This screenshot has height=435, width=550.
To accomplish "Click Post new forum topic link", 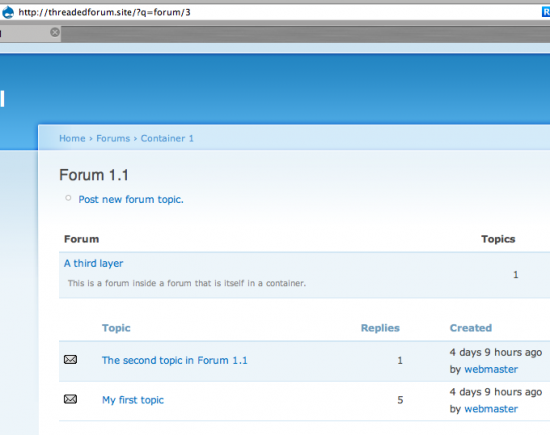I will click(131, 200).
